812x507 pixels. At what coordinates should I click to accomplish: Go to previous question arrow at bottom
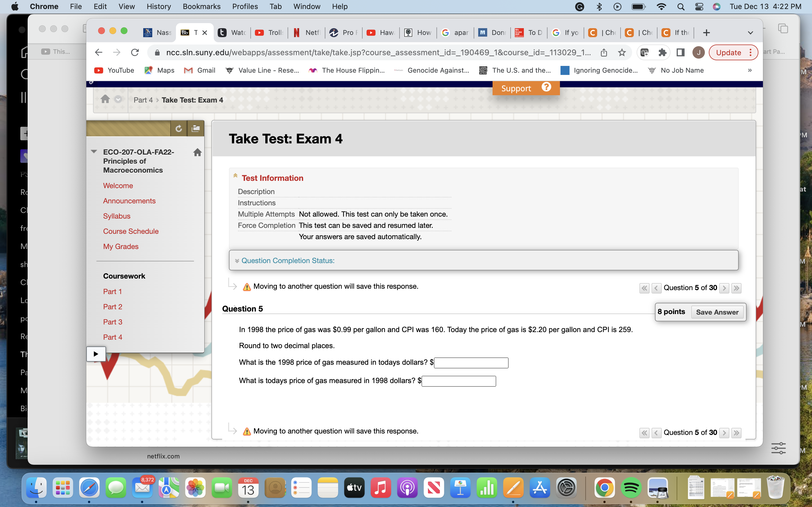tap(656, 433)
